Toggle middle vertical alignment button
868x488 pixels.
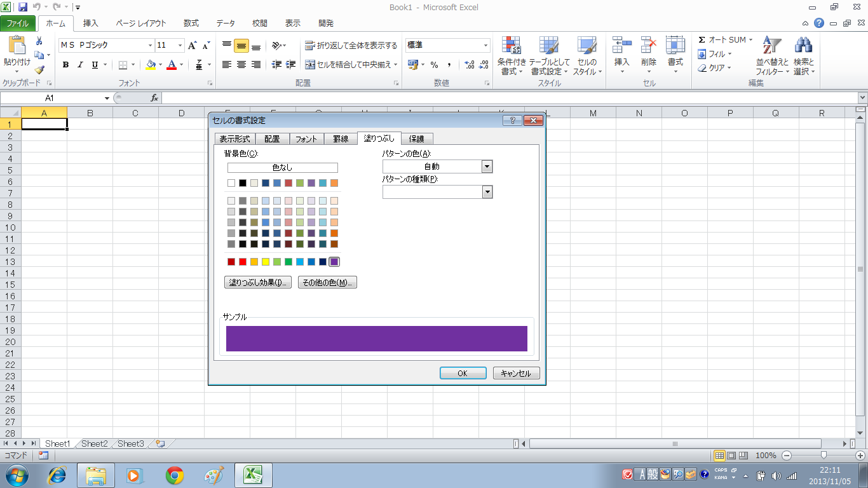[x=241, y=46]
